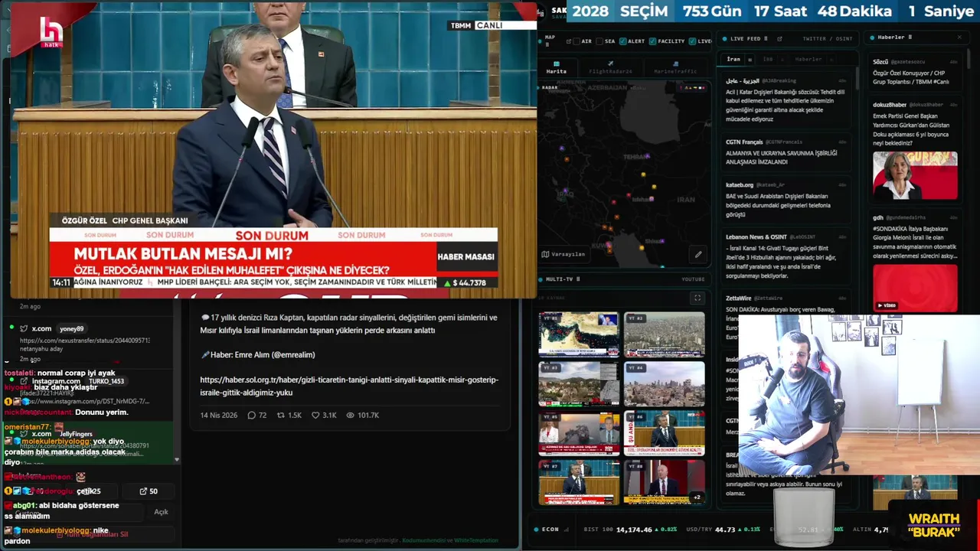Open the YT #1 video thumbnail

click(x=579, y=334)
